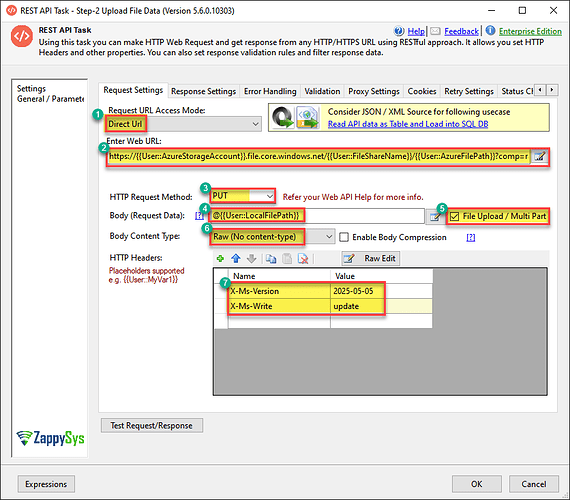This screenshot has width=570, height=500.
Task: Click tab scroll right arrow
Action: (x=552, y=89)
